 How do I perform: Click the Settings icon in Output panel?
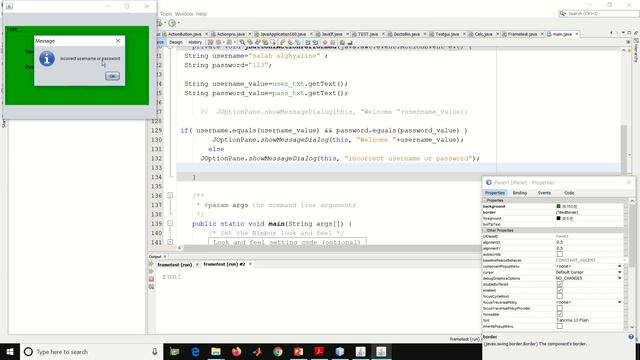151,287
